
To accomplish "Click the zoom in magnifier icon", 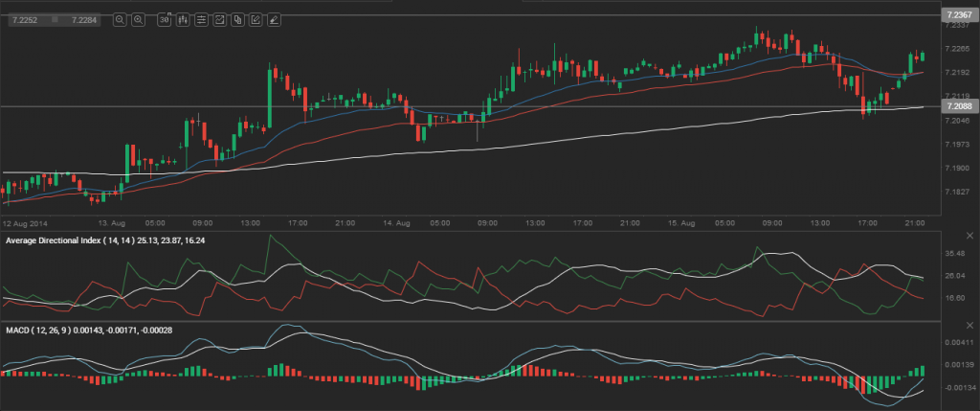I will tap(139, 18).
